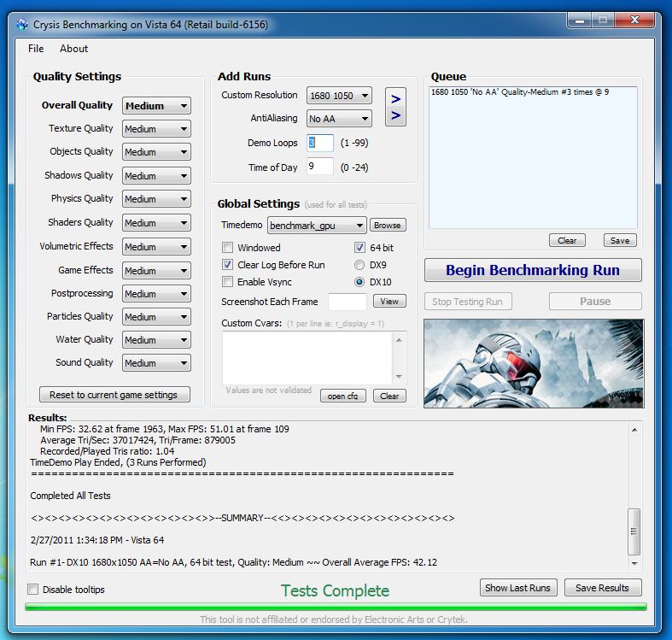Screen dimensions: 672x640
Task: Click the Custom Cvars scroll up arrow
Action: pos(399,340)
